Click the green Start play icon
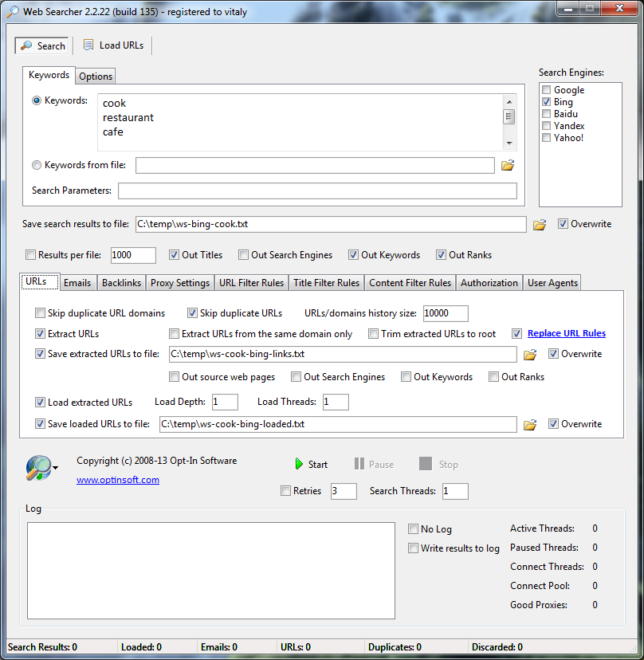644x660 pixels. point(299,464)
